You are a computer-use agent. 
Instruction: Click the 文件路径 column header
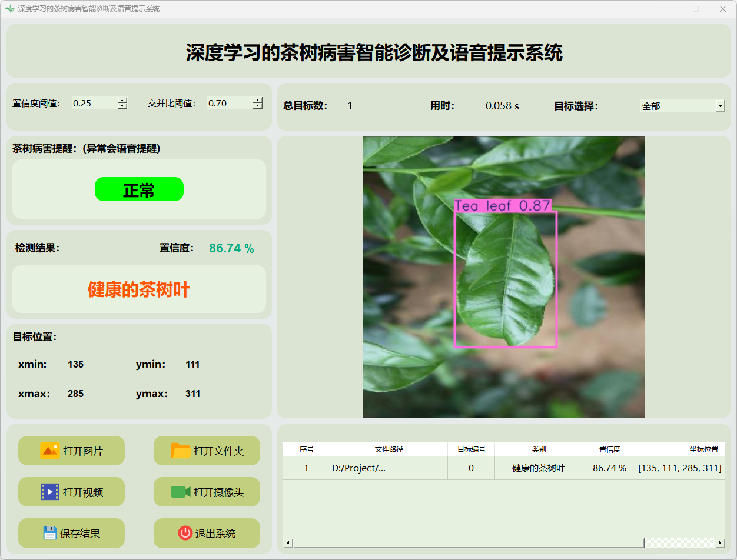(389, 449)
